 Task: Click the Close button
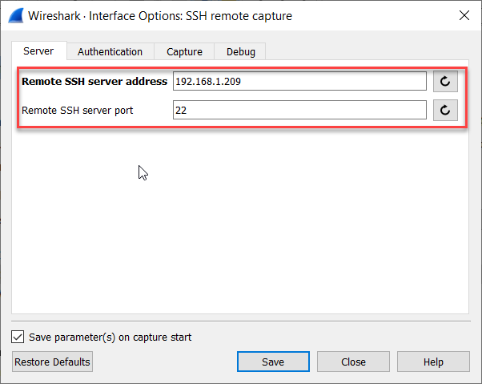[353, 362]
